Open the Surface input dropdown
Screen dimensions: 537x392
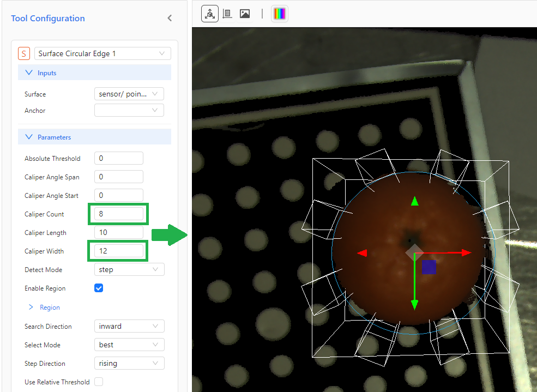point(129,94)
